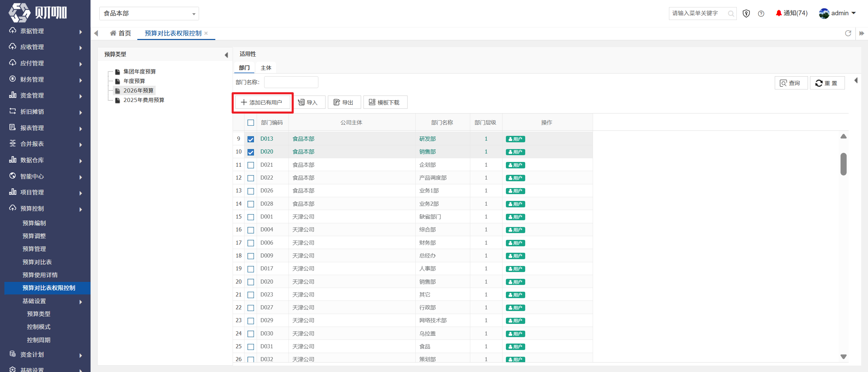Click the notification bell icon
The width and height of the screenshot is (868, 372).
(778, 13)
